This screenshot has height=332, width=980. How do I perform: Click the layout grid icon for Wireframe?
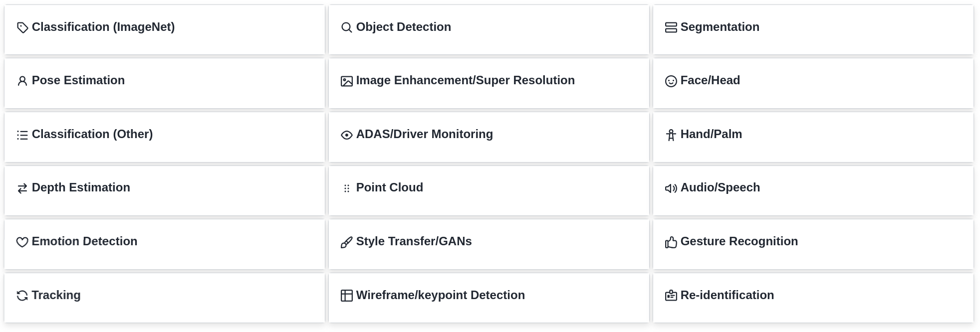(346, 296)
